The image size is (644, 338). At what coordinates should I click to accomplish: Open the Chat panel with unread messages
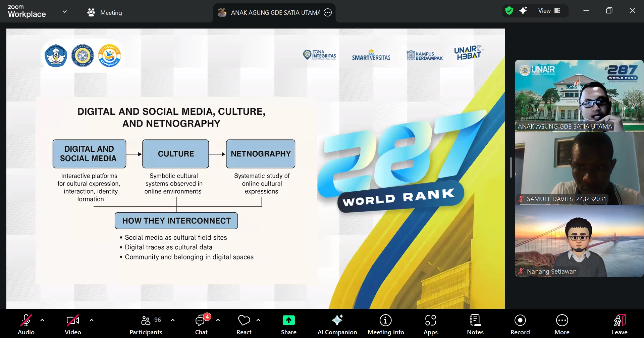click(x=201, y=324)
